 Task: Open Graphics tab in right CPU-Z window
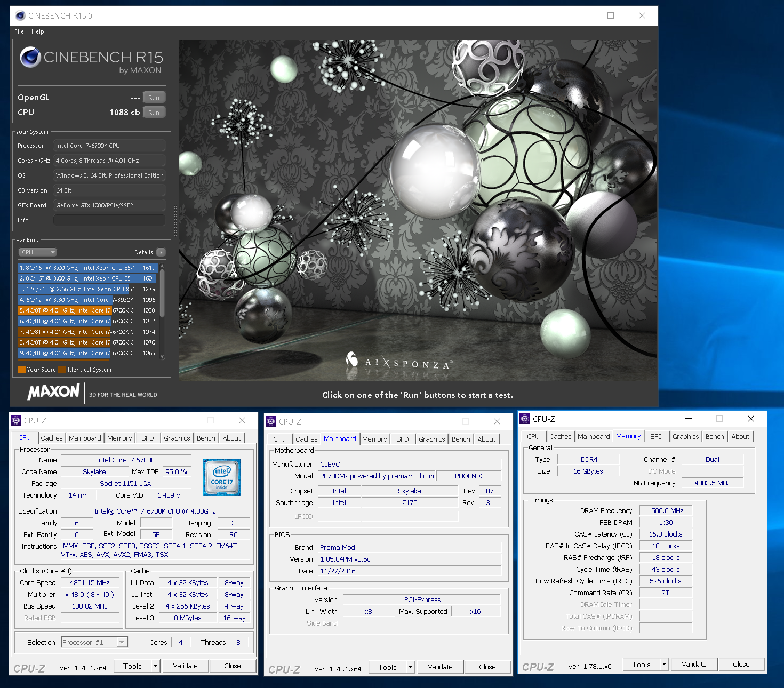pos(686,436)
